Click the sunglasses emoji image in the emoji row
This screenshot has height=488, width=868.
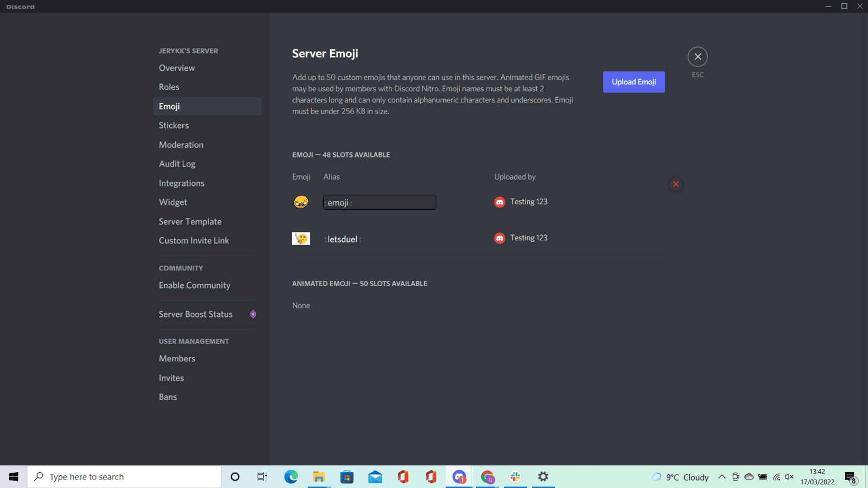(x=301, y=202)
